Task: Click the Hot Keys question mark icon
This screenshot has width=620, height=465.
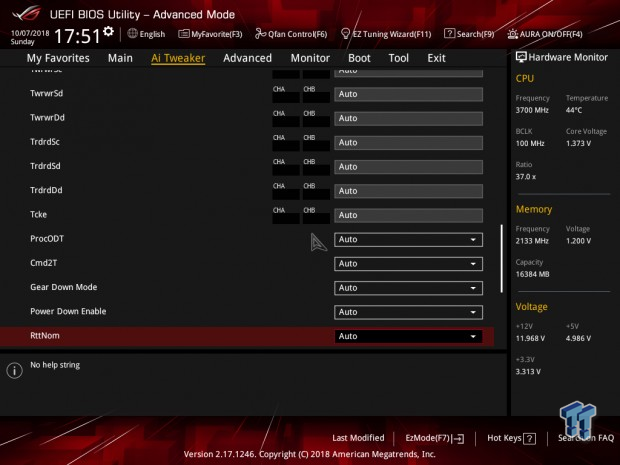Action: coord(529,439)
